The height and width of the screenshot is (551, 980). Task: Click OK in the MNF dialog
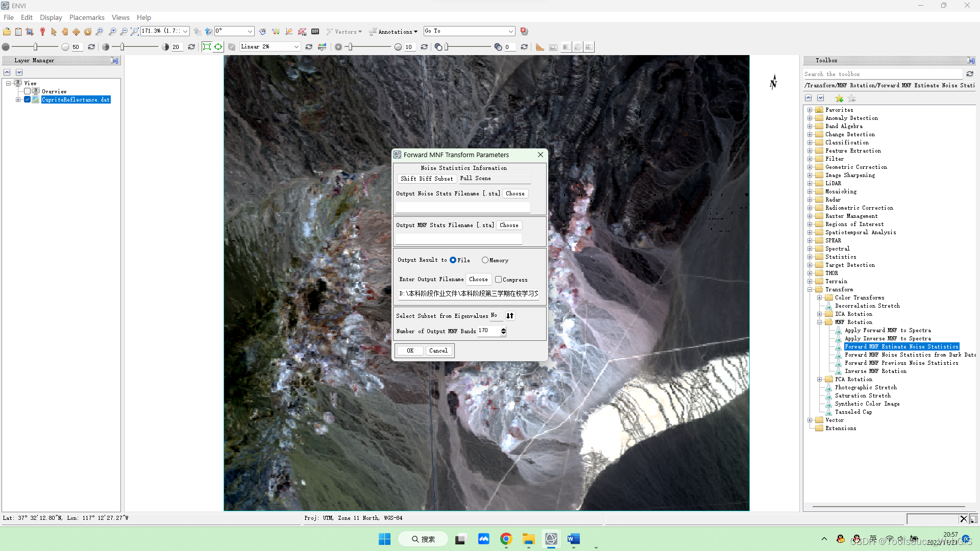click(x=410, y=350)
